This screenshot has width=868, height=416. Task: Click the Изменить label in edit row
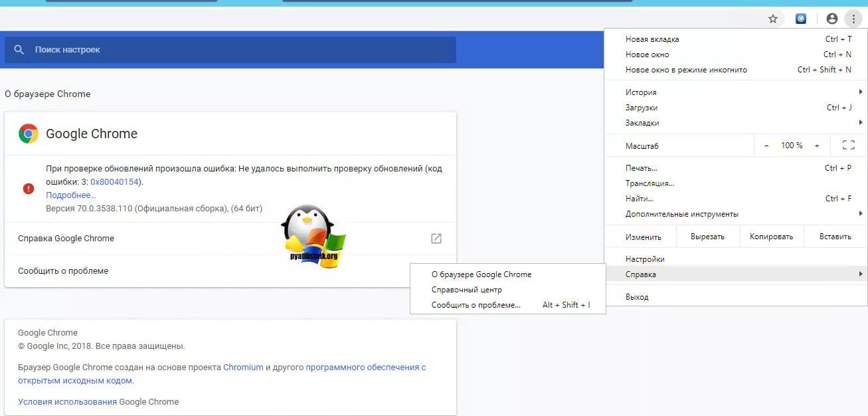point(644,237)
